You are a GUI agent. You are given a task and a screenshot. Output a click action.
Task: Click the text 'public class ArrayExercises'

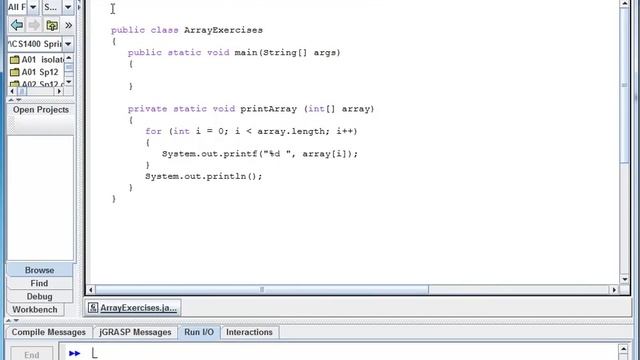(x=187, y=30)
